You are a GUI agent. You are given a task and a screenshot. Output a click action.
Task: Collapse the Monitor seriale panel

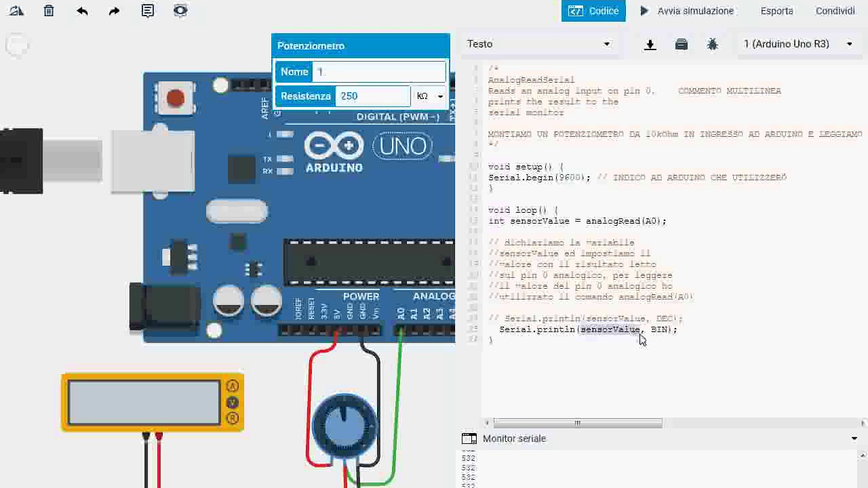tap(854, 439)
